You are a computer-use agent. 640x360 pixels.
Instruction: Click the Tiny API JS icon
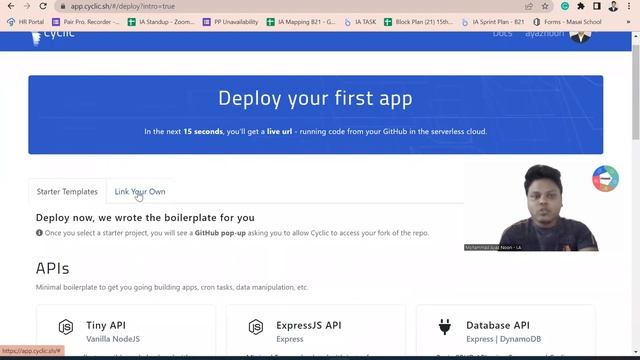tap(66, 327)
